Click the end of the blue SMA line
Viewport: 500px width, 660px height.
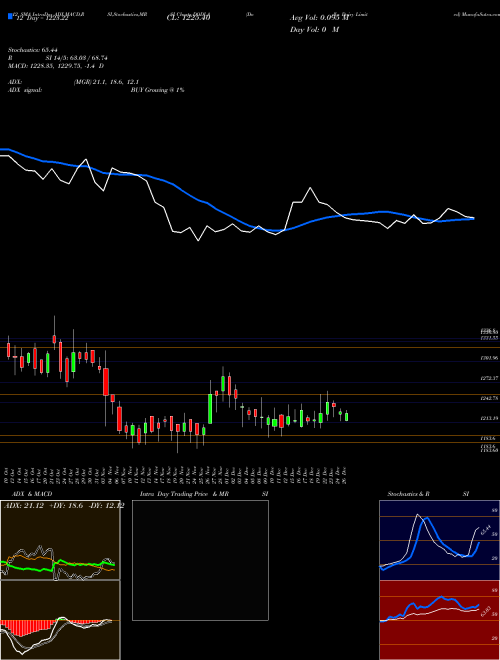[x=473, y=218]
